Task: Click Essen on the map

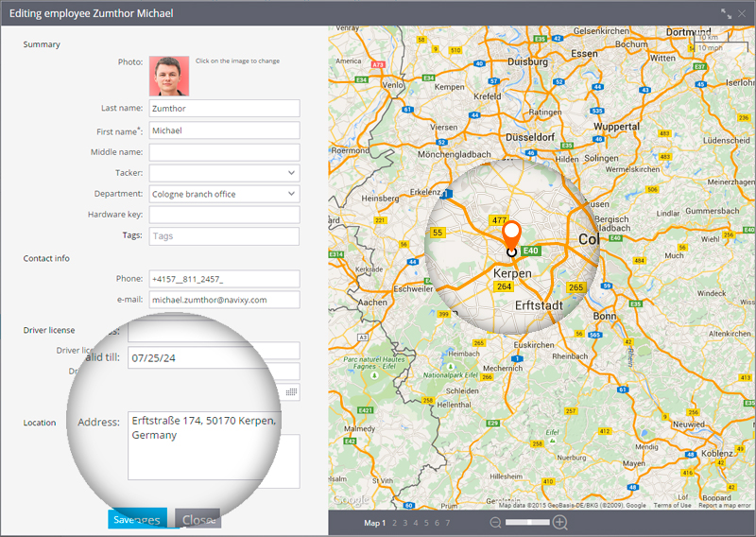Action: tap(584, 54)
